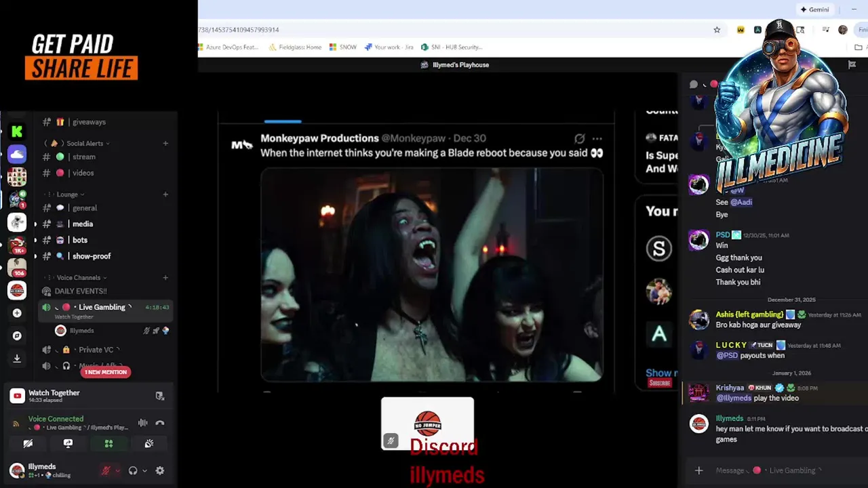Open headphone output options dropdown

(x=144, y=470)
